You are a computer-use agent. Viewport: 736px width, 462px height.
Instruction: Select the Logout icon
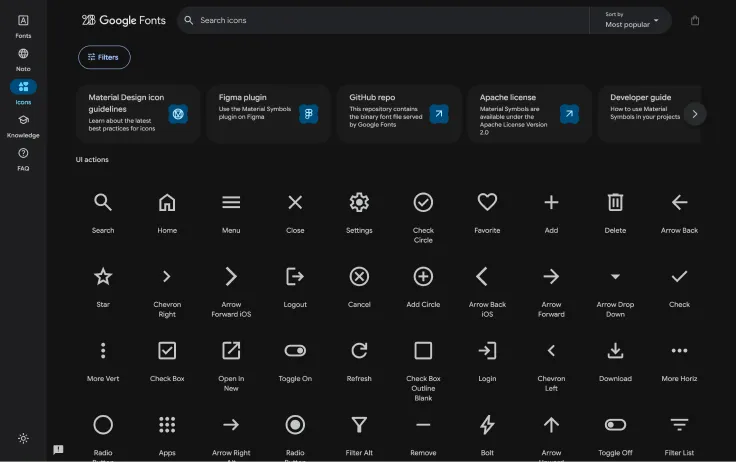coord(295,277)
